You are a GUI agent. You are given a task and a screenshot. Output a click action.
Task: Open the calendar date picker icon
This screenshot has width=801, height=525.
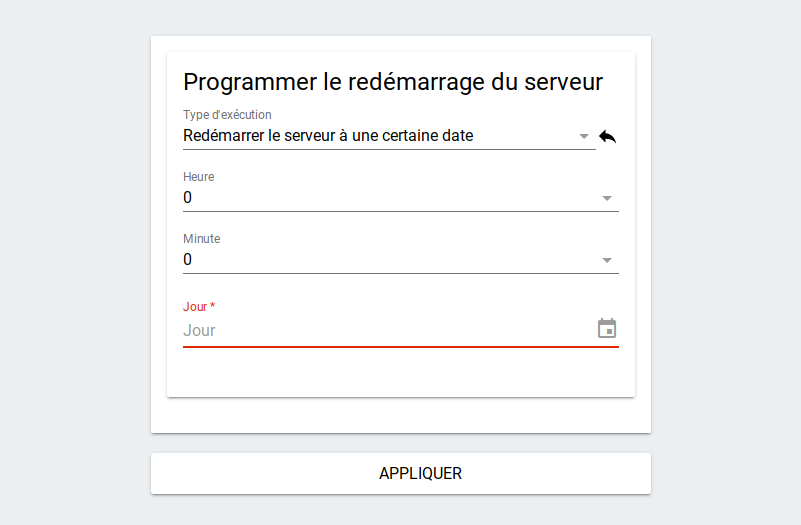[607, 328]
